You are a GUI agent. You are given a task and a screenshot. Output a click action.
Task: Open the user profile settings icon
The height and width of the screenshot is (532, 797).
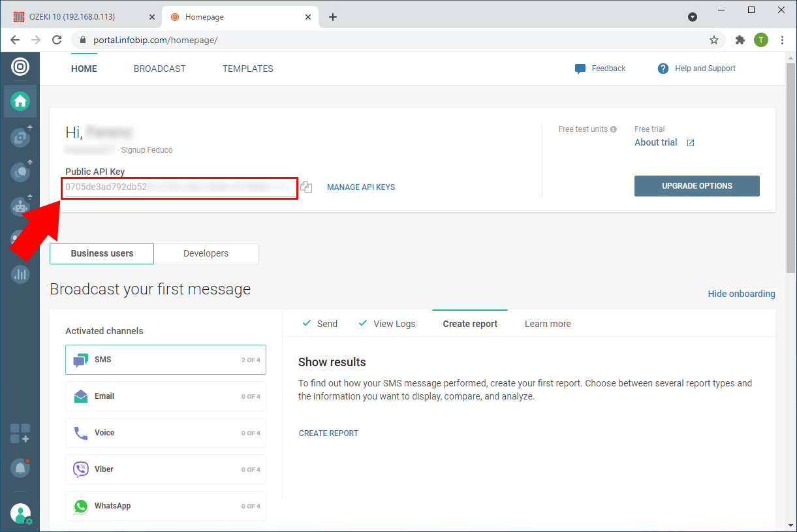click(21, 514)
